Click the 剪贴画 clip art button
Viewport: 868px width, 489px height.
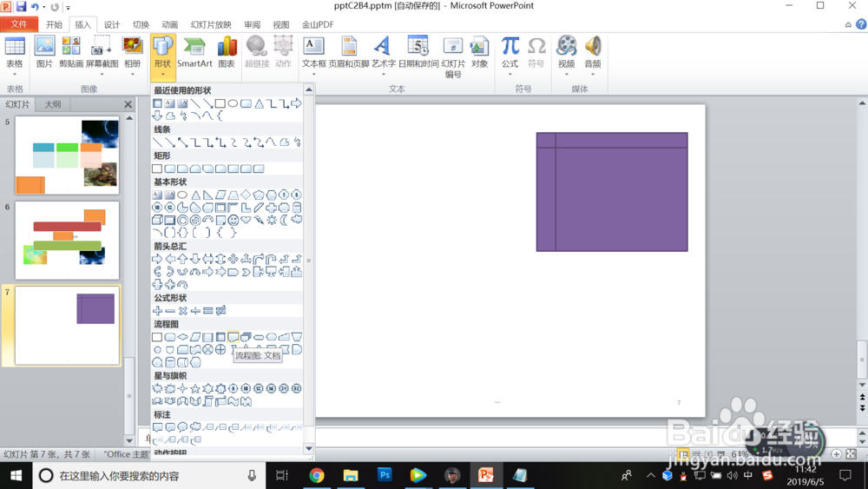pyautogui.click(x=71, y=52)
